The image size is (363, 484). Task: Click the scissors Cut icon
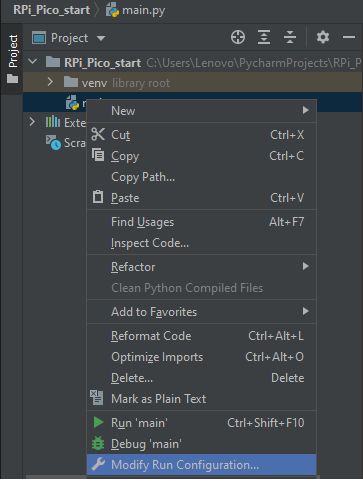98,134
